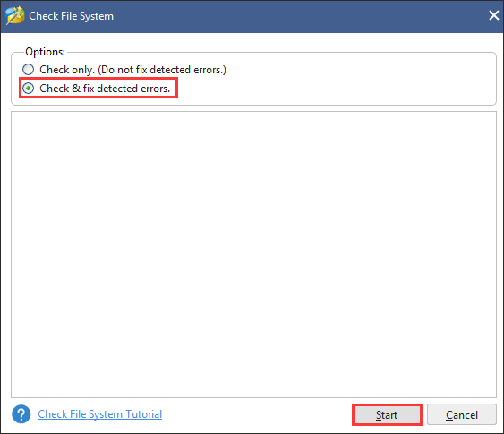504x434 pixels.
Task: Choose the unselected empty radio circle
Action: [29, 70]
